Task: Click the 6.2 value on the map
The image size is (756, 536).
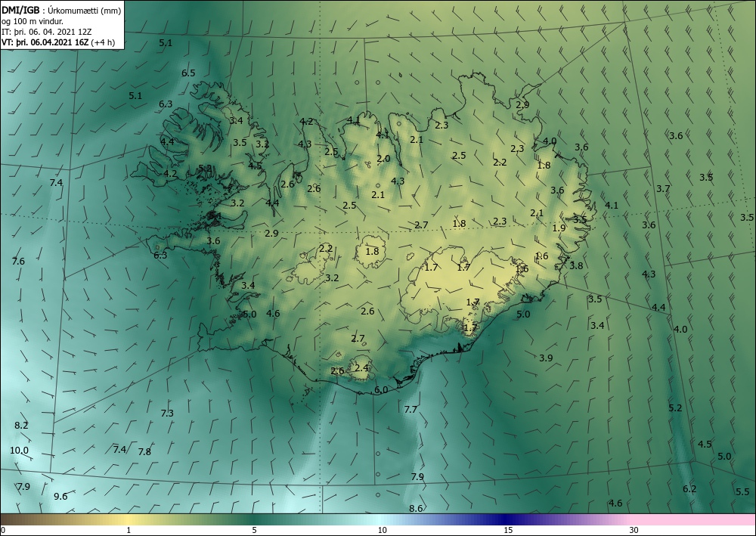Action: (689, 489)
